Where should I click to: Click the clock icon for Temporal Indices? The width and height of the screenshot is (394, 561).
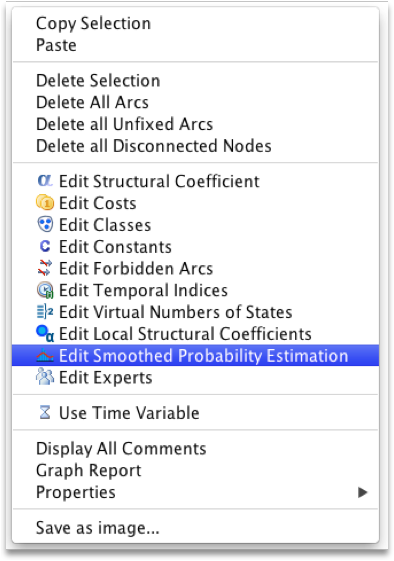pyautogui.click(x=45, y=290)
